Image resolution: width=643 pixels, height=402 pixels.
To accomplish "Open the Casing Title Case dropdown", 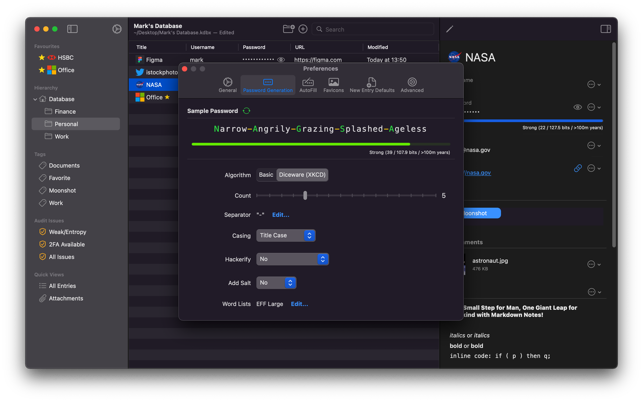I will click(x=286, y=235).
